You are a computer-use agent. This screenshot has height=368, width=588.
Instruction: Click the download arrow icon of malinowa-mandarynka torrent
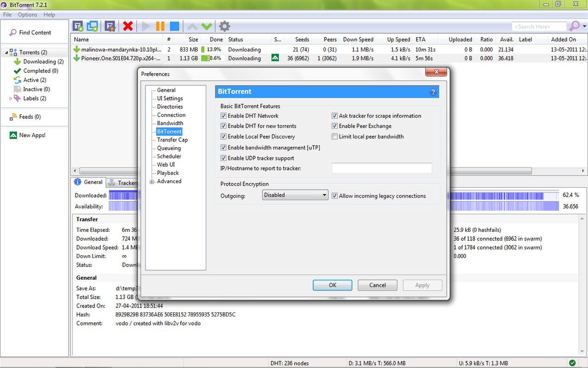click(x=77, y=50)
